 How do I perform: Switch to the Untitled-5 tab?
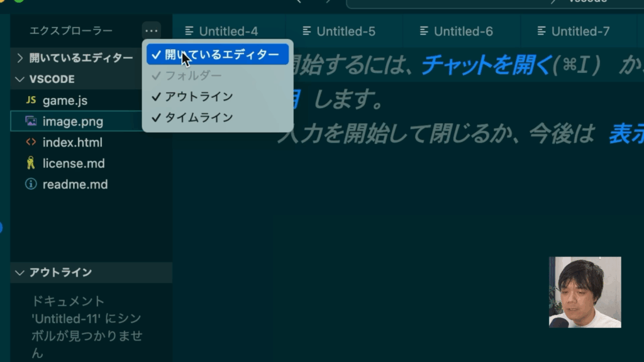pyautogui.click(x=346, y=31)
